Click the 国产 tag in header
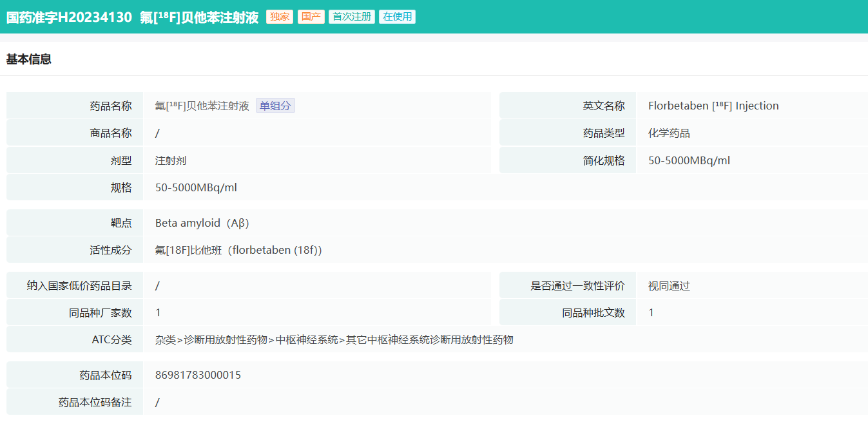 [x=311, y=17]
